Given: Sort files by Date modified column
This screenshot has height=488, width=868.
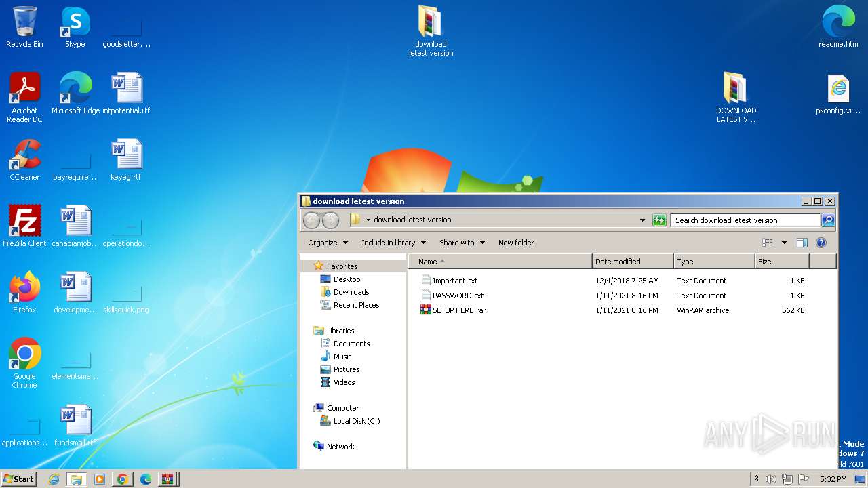Looking at the screenshot, I should point(633,262).
